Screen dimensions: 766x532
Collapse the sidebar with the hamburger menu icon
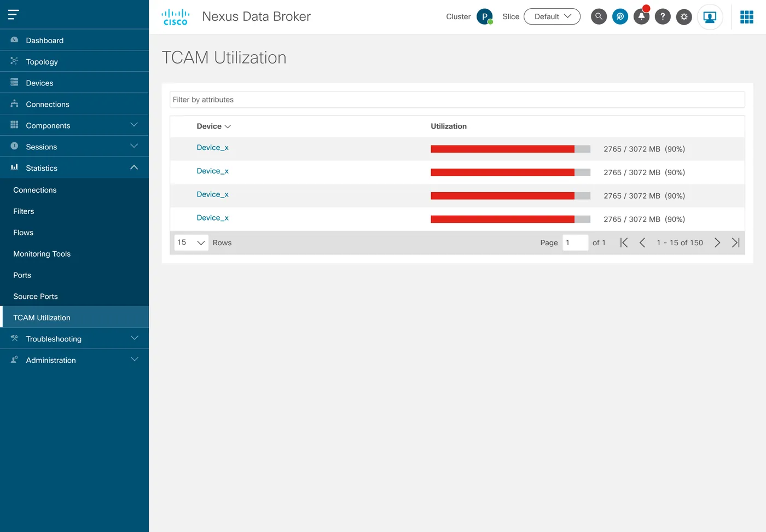[14, 15]
